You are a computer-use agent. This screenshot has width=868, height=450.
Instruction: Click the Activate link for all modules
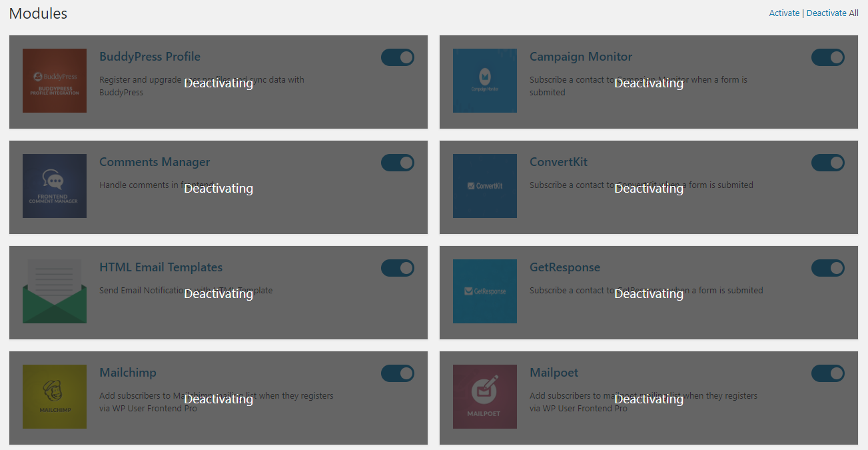pyautogui.click(x=784, y=13)
